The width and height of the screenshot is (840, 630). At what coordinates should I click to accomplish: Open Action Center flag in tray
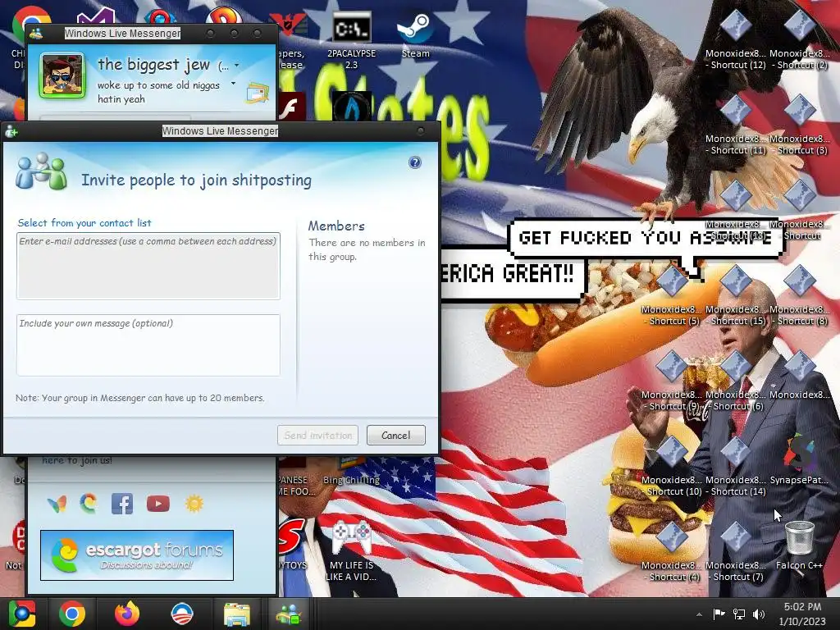click(719, 614)
